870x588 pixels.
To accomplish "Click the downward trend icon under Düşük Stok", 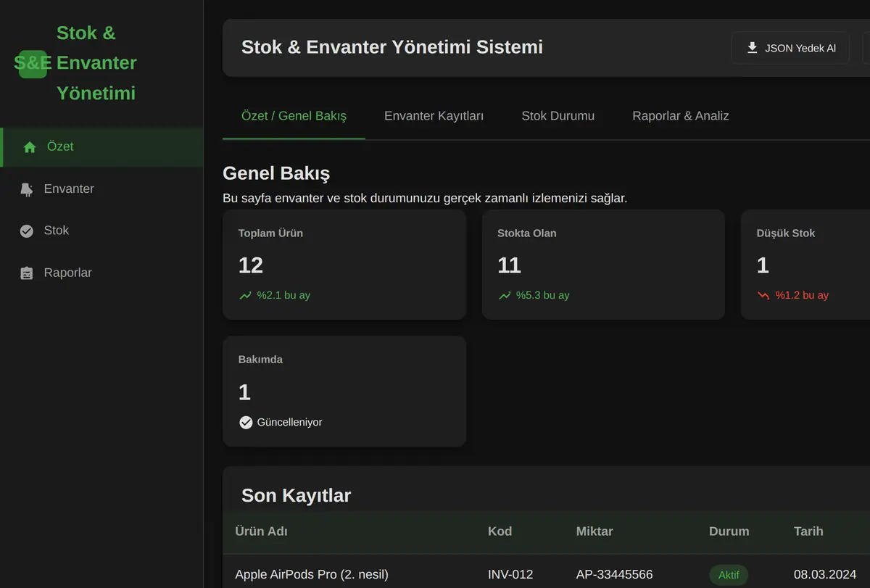I will coord(763,296).
